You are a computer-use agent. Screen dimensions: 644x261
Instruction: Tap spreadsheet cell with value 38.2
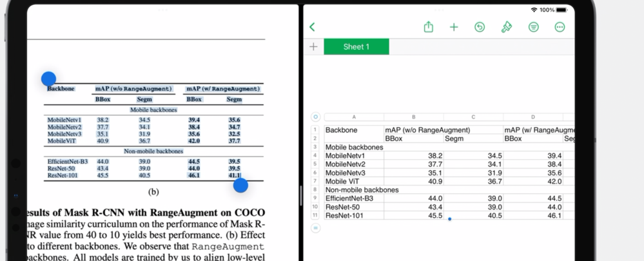pyautogui.click(x=414, y=155)
